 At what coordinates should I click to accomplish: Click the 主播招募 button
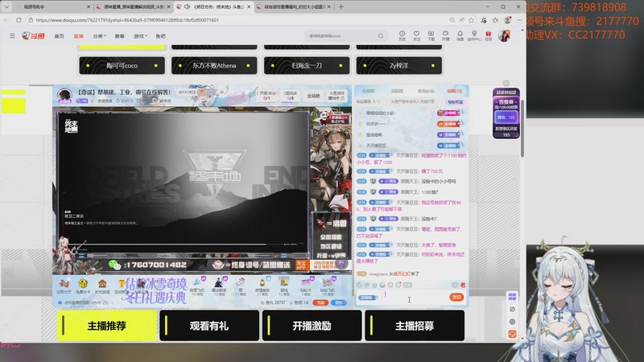click(415, 326)
